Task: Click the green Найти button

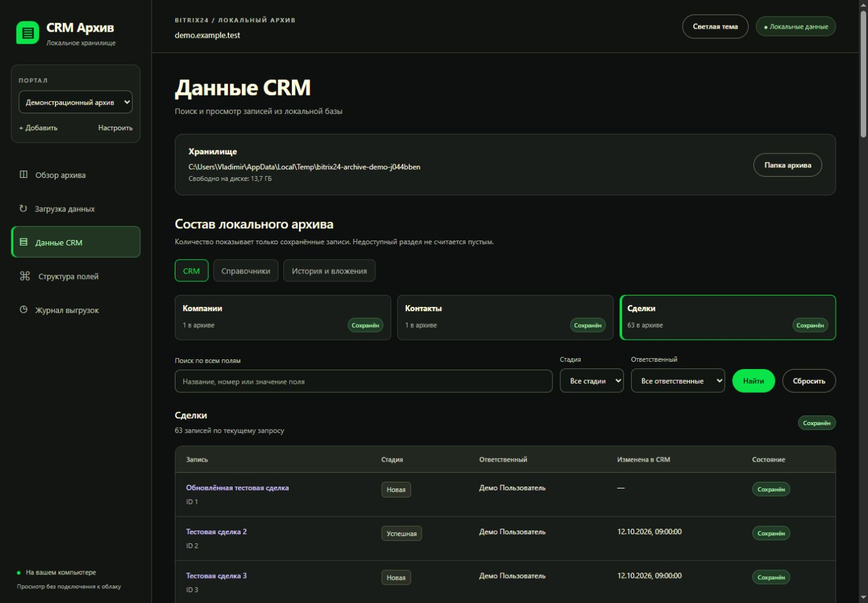Action: [753, 381]
